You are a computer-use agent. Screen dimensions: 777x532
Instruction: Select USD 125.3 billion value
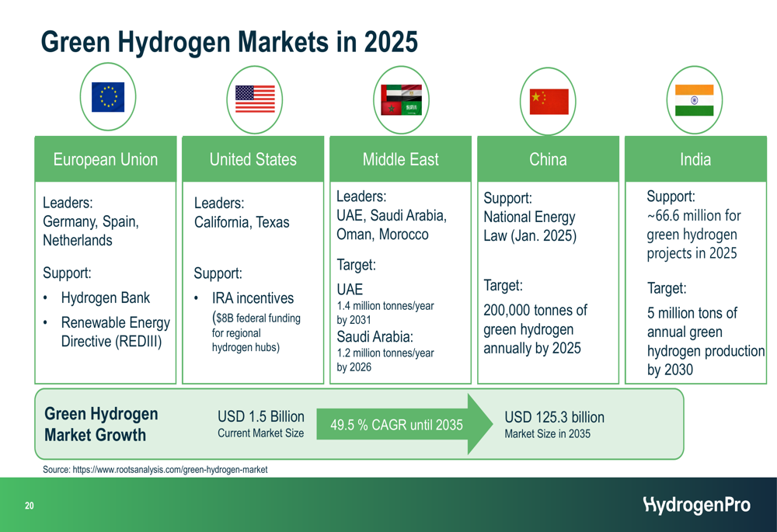pyautogui.click(x=555, y=417)
